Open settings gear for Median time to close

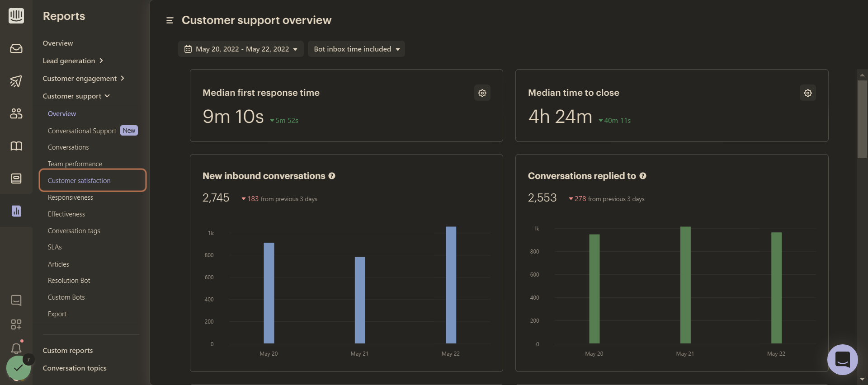(808, 93)
